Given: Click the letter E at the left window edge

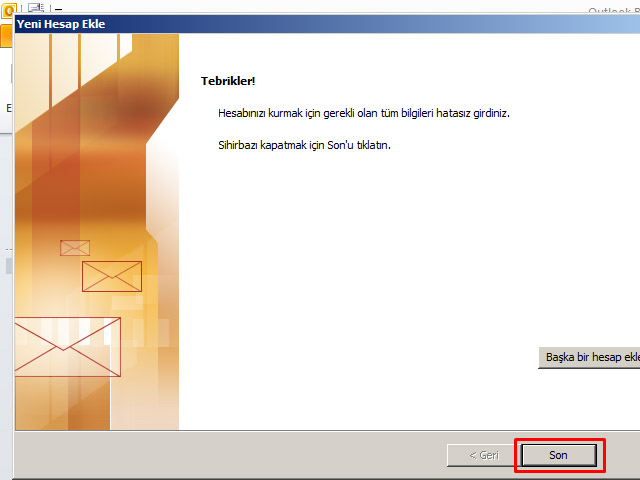Looking at the screenshot, I should pyautogui.click(x=8, y=107).
